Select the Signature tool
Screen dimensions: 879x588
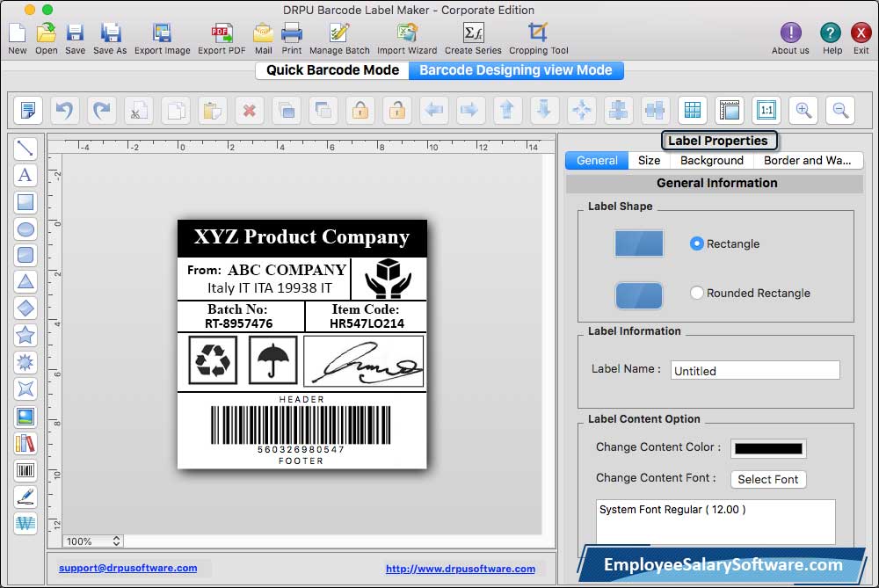pos(25,497)
